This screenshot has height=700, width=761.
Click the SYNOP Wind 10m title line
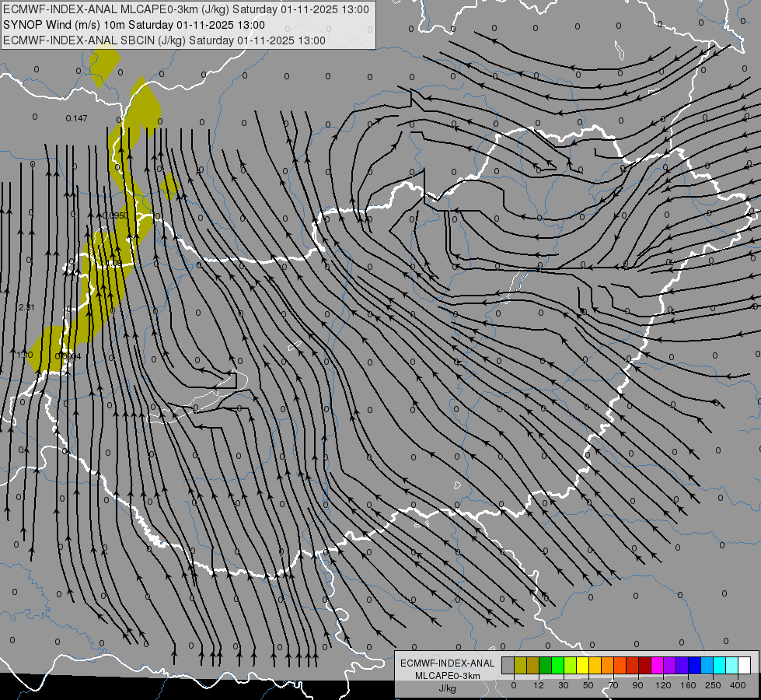pos(134,25)
